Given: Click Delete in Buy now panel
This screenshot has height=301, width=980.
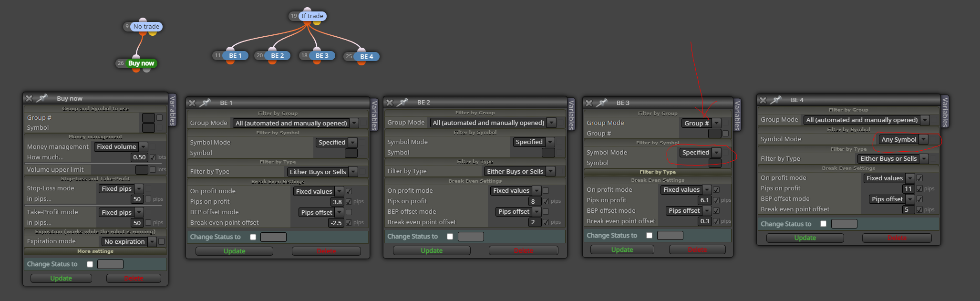Looking at the screenshot, I should [134, 279].
